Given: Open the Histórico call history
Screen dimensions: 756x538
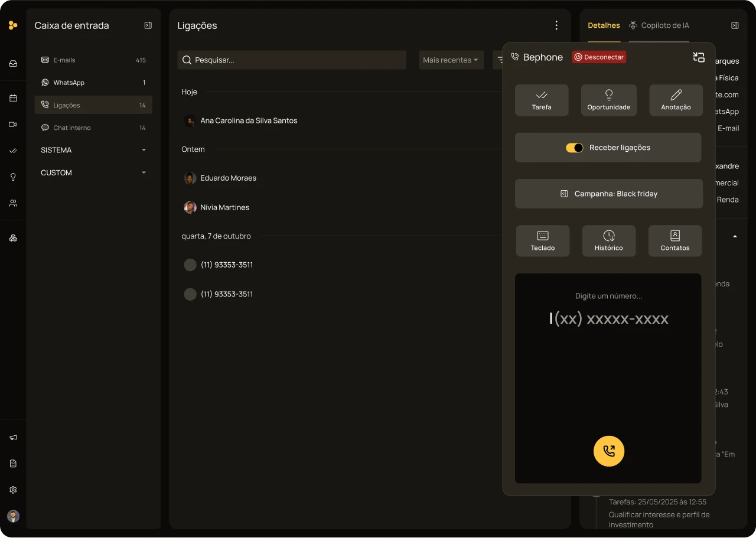Looking at the screenshot, I should [608, 241].
